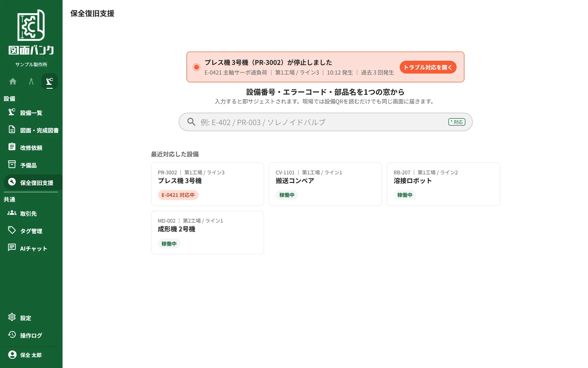View 操作ログ menu item
The width and height of the screenshot is (588, 368).
(x=31, y=335)
